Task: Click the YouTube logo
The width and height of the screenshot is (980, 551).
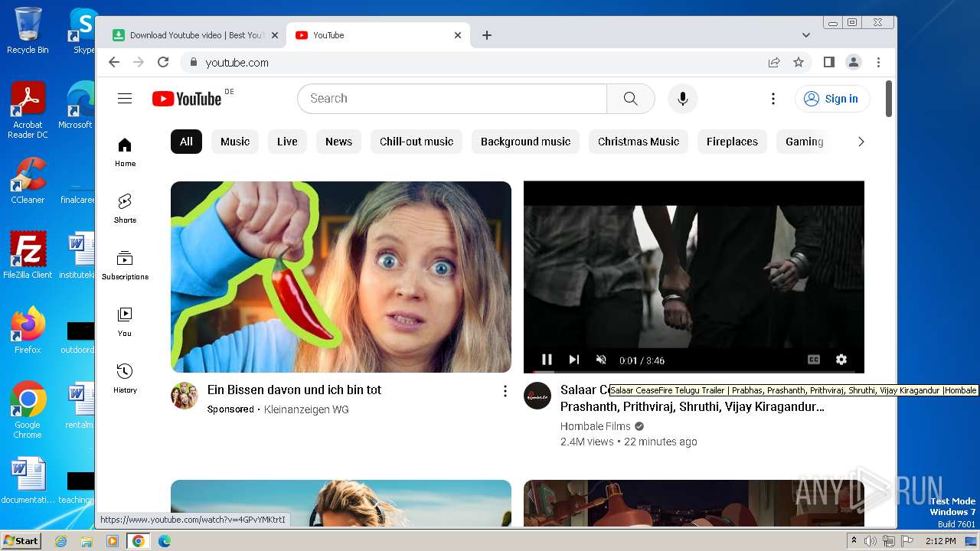Action: [187, 99]
